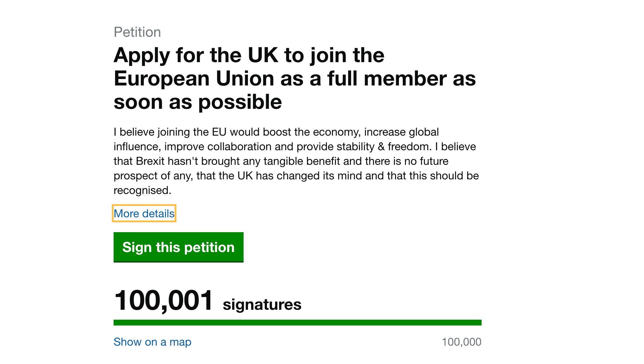
Task: Click the grey Petition label above title
Action: (x=137, y=32)
